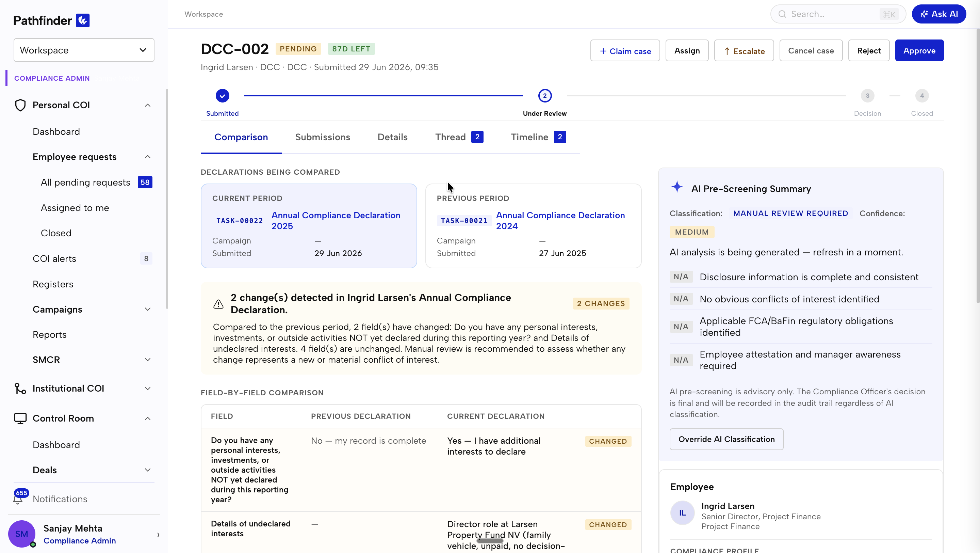980x553 pixels.
Task: Click the TASK-00022 tag
Action: 240,221
